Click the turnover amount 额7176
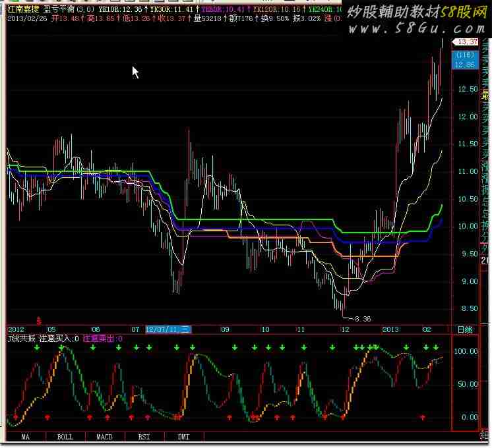The width and height of the screenshot is (492, 448). click(x=241, y=18)
